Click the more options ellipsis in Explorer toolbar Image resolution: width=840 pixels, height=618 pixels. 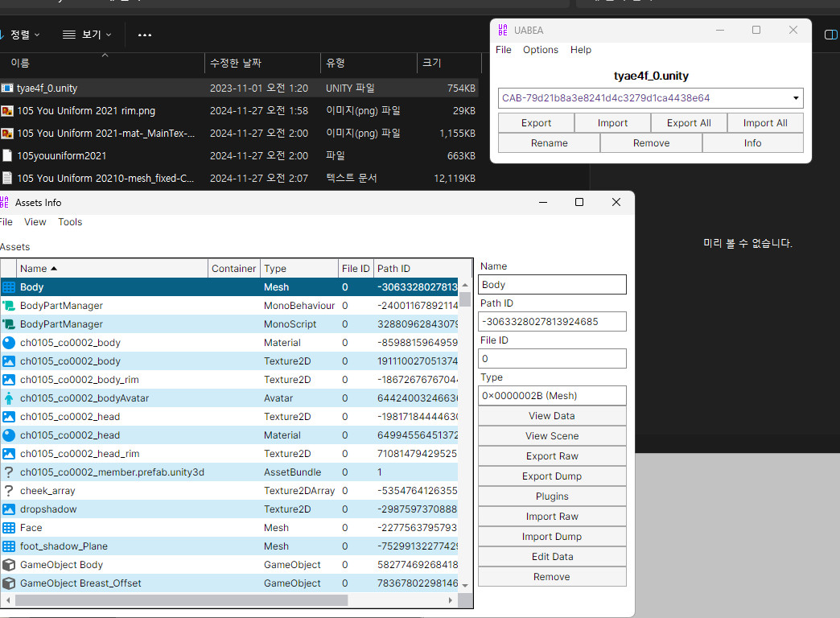[x=145, y=35]
